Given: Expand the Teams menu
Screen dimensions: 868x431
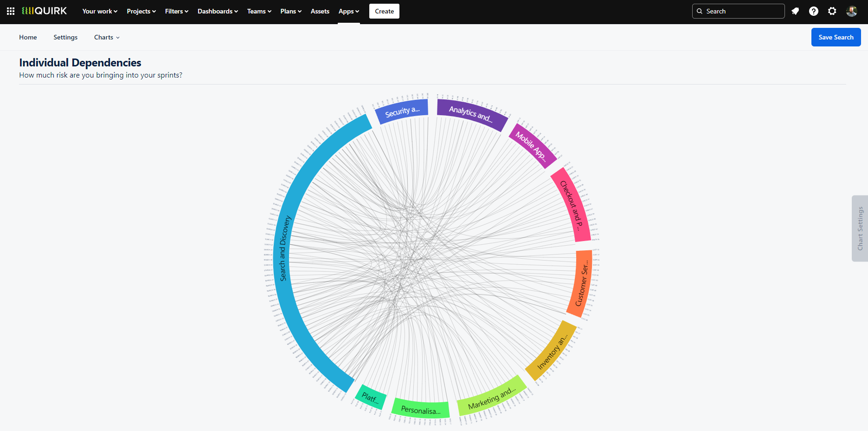Looking at the screenshot, I should 259,11.
